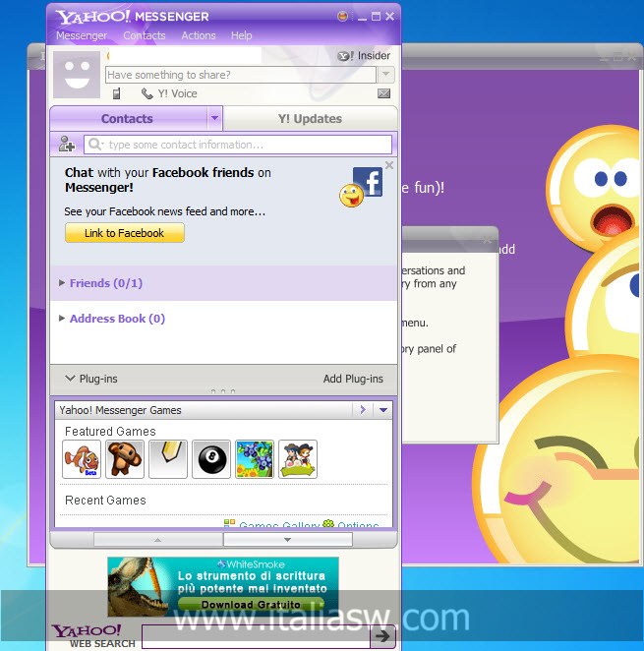This screenshot has width=644, height=651.
Task: Open the 8-ball pool game
Action: point(211,459)
